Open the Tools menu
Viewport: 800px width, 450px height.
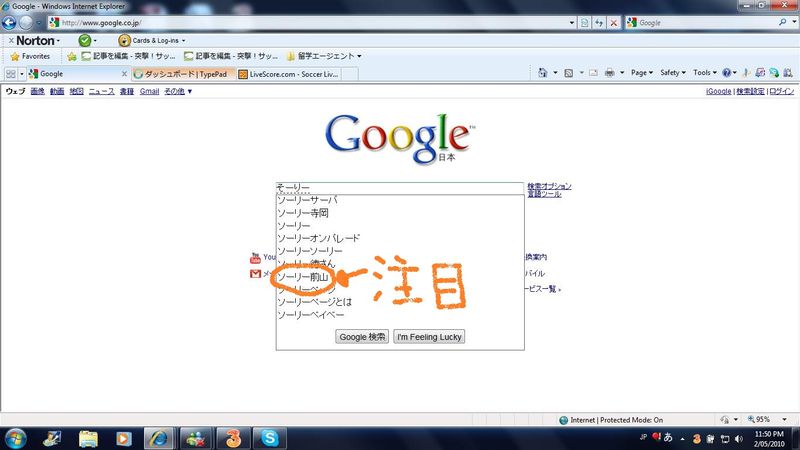(705, 73)
